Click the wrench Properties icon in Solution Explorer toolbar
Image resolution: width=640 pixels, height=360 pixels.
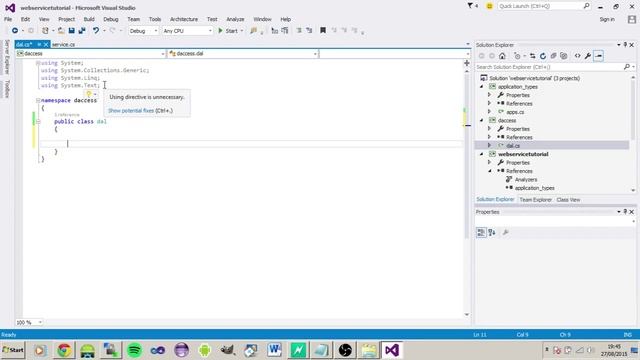[588, 56]
